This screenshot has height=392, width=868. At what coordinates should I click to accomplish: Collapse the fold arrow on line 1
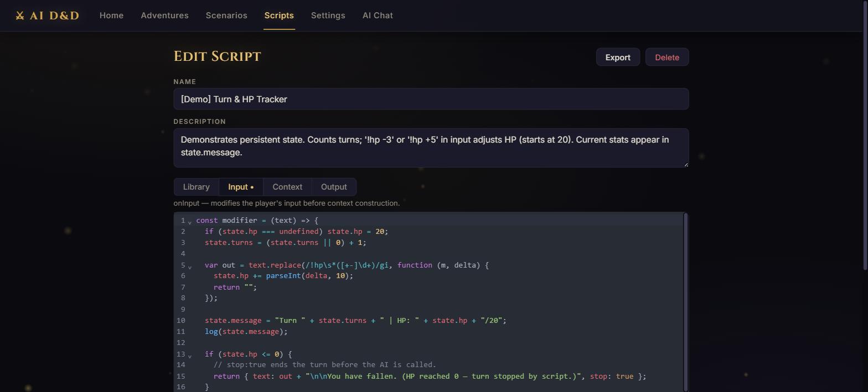pyautogui.click(x=190, y=222)
